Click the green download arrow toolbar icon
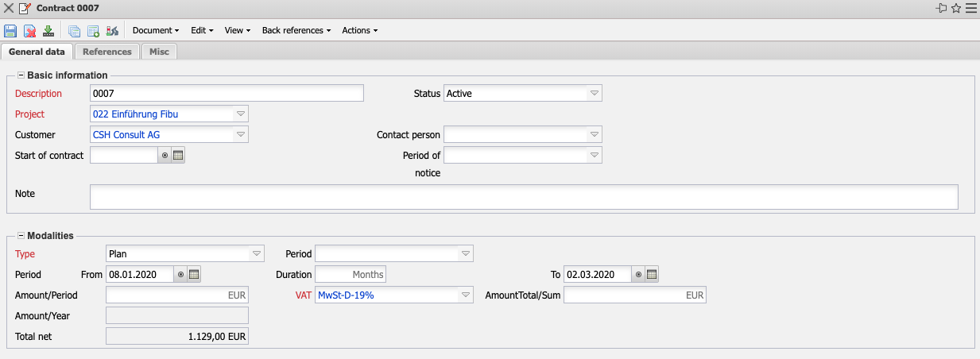Screen dimensions: 980x359 point(48,31)
